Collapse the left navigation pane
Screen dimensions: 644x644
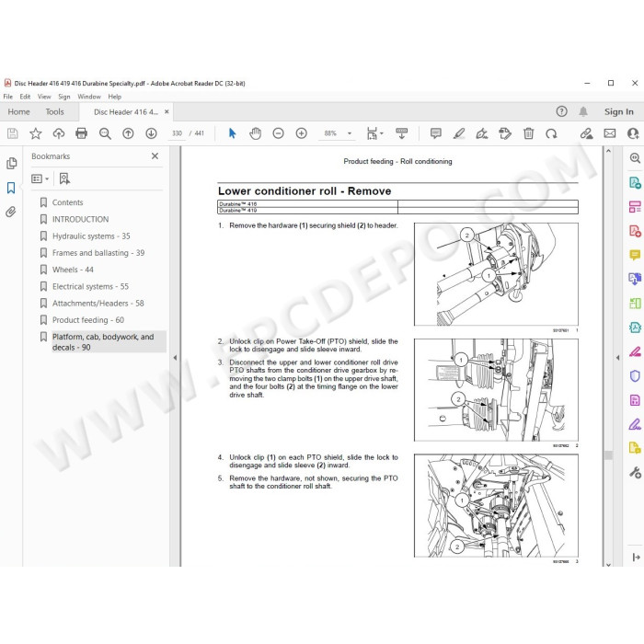coord(175,358)
